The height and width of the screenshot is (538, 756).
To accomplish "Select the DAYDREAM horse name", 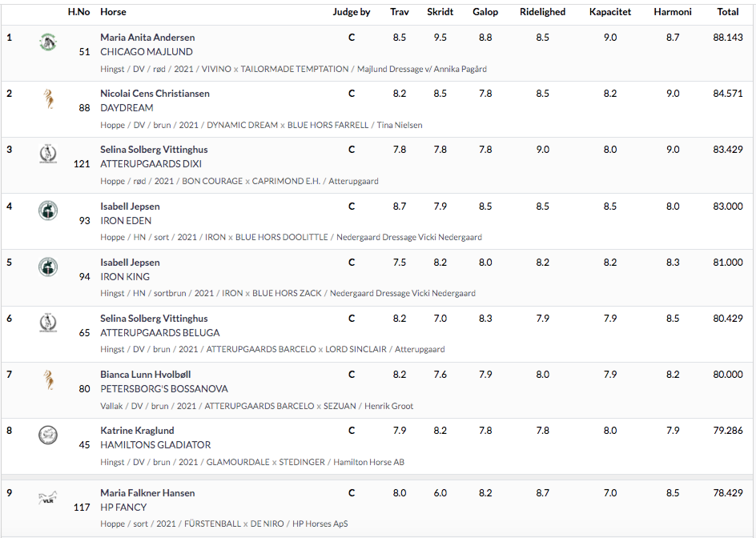I will pos(127,108).
